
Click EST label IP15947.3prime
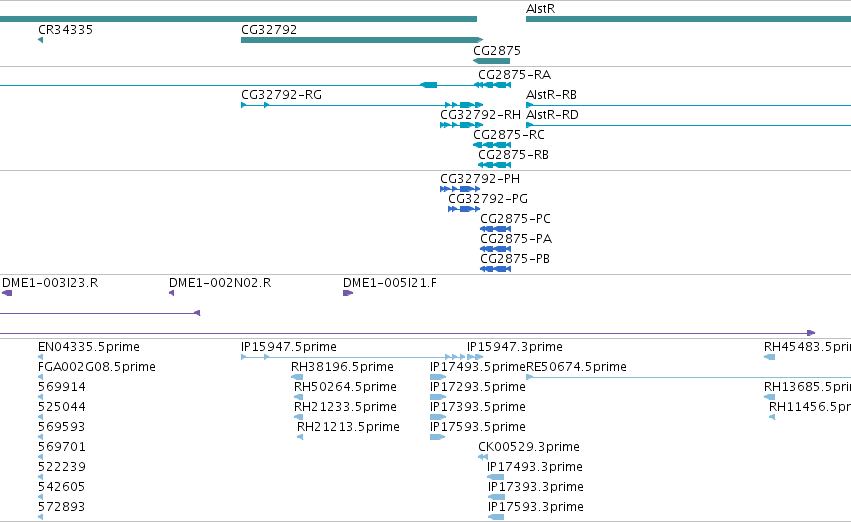(515, 347)
